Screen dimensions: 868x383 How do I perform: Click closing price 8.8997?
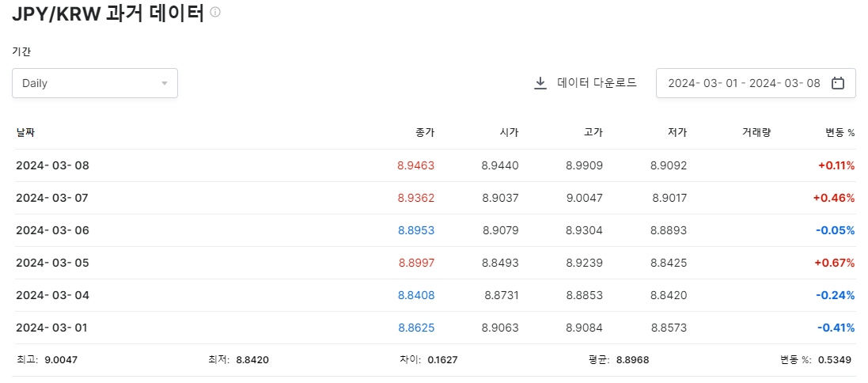[x=416, y=263]
